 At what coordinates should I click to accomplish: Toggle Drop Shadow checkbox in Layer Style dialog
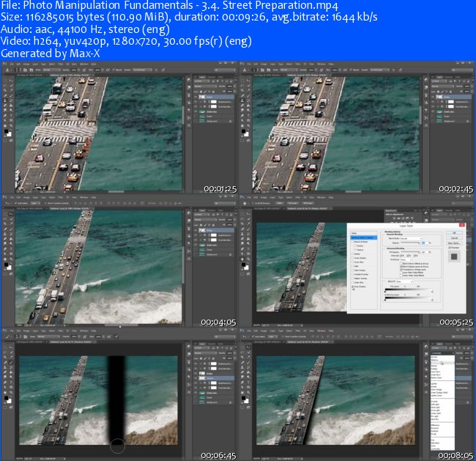[x=353, y=287]
